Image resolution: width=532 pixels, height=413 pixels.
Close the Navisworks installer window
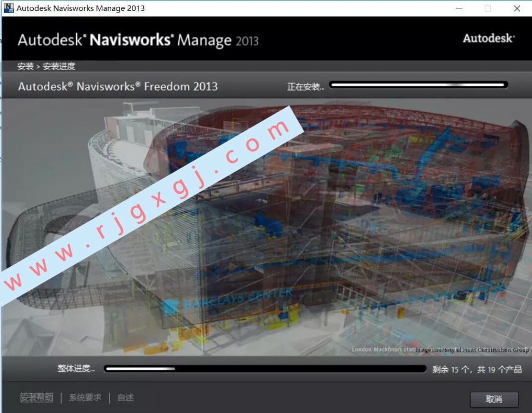click(517, 8)
